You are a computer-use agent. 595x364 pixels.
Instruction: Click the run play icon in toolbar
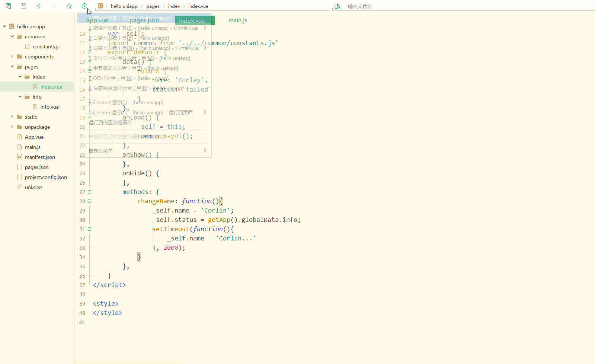click(84, 6)
